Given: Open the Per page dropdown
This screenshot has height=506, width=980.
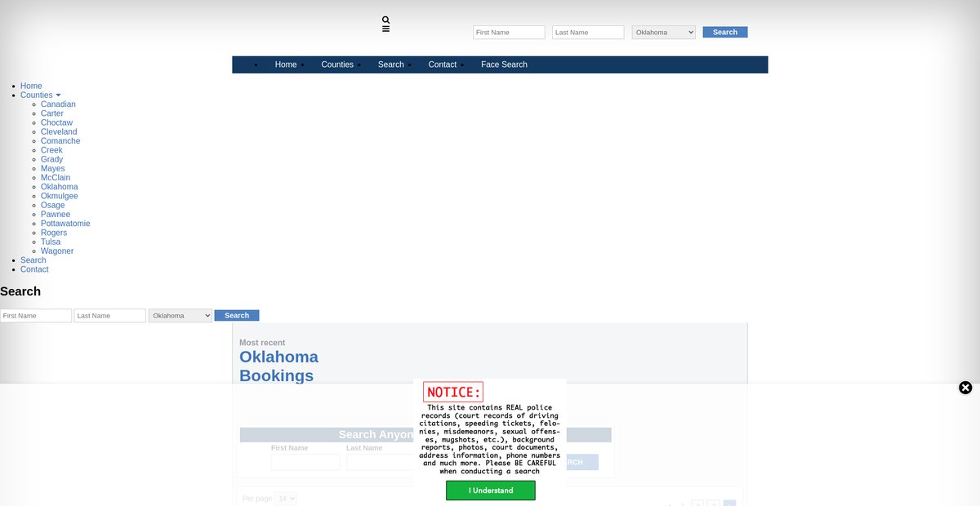Looking at the screenshot, I should (286, 499).
